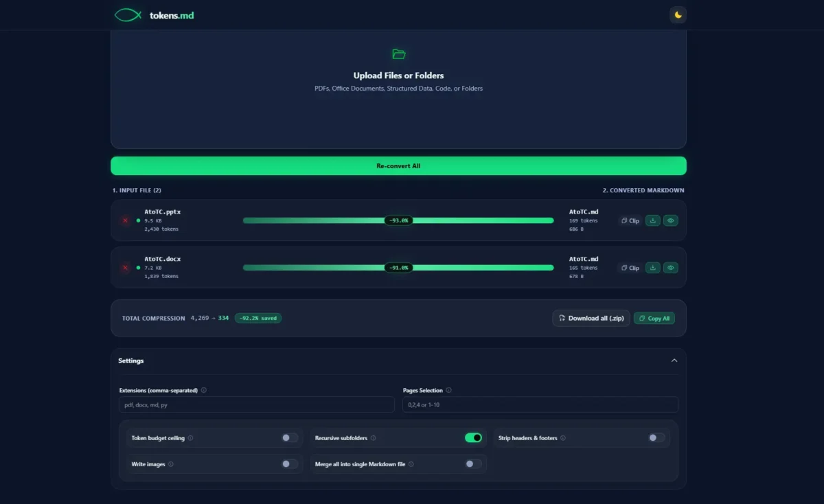Click the tokens.md fish logo
Viewport: 824px width, 504px height.
point(128,14)
